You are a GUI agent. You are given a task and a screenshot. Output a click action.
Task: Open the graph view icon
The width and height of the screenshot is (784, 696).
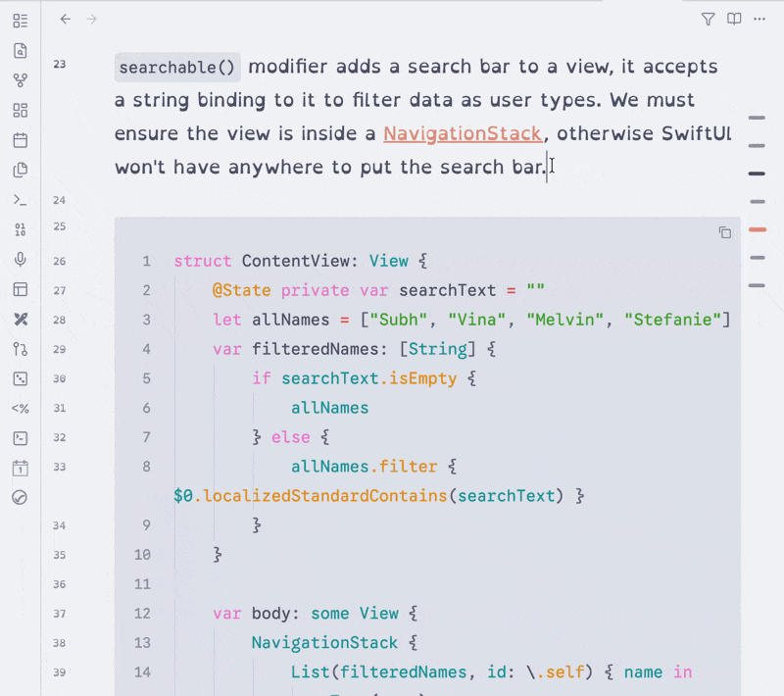pyautogui.click(x=20, y=80)
